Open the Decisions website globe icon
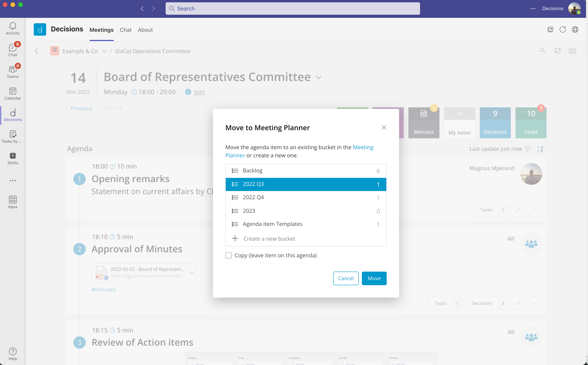 575,29
